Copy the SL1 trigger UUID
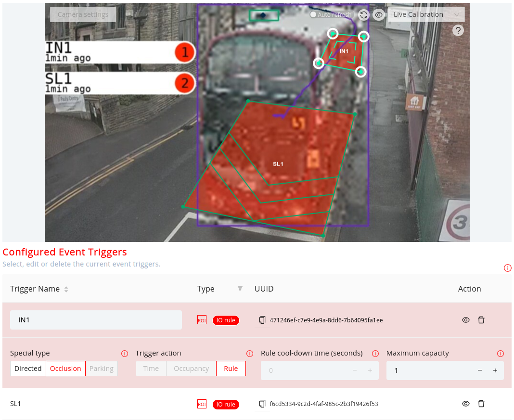Screen dimensions: 514x420 tap(262, 404)
